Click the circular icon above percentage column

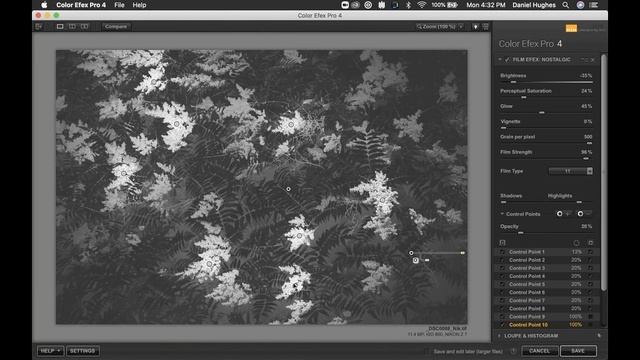click(576, 243)
